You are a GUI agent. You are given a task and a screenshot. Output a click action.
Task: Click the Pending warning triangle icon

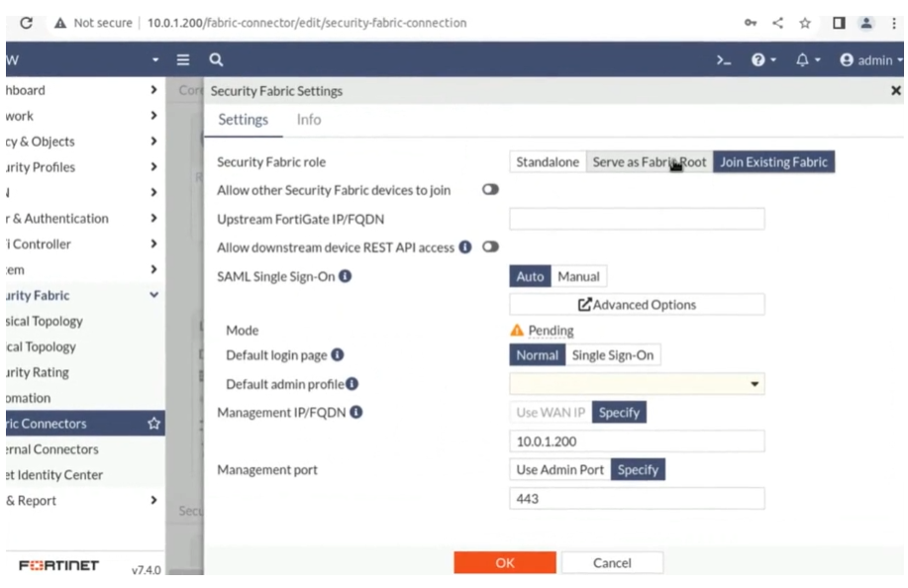[517, 331]
